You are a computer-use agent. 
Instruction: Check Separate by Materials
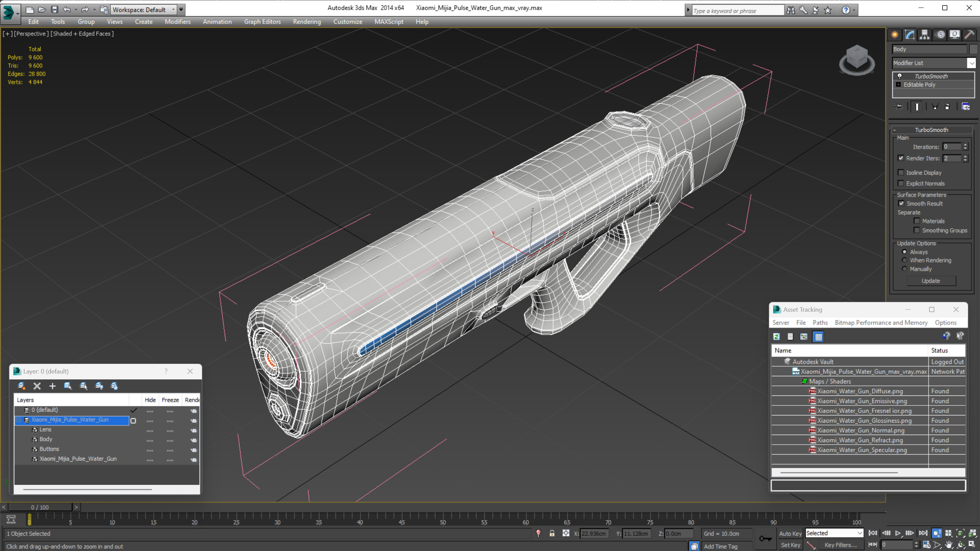coord(916,221)
